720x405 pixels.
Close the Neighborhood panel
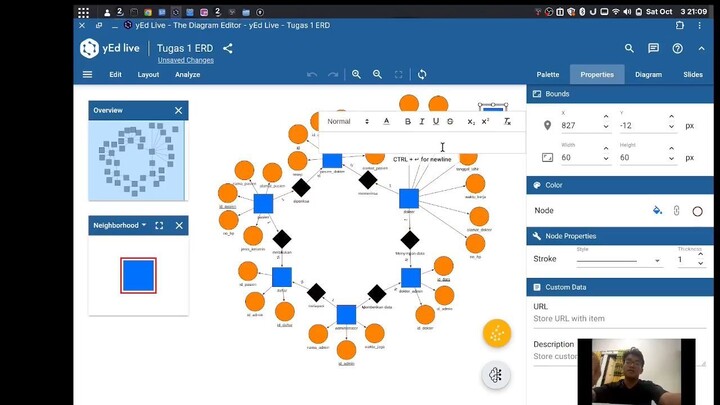point(179,225)
